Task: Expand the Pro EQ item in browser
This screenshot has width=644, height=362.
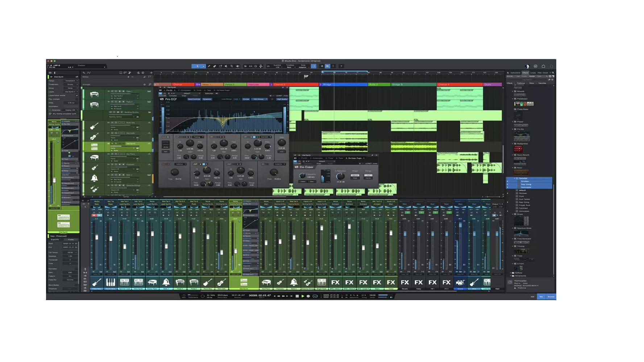Action: (512, 129)
